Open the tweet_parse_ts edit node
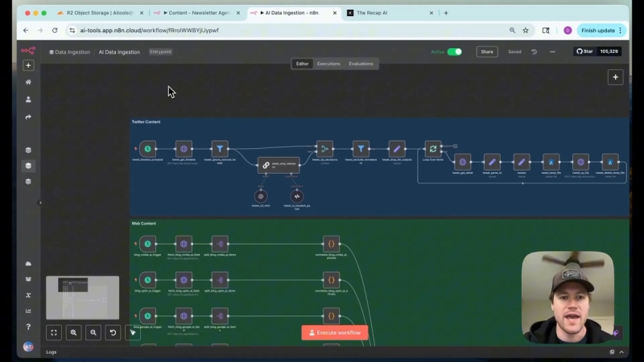 pyautogui.click(x=492, y=162)
